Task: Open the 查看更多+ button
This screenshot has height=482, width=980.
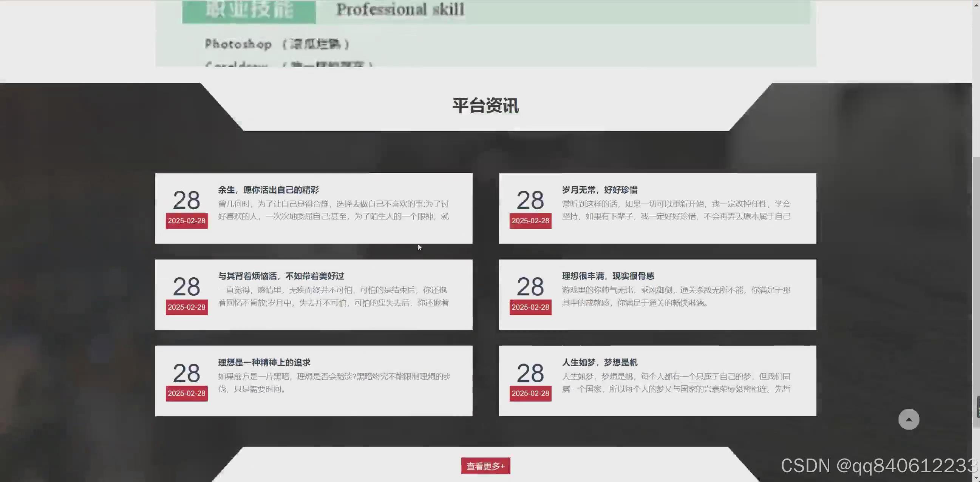Action: coord(485,465)
